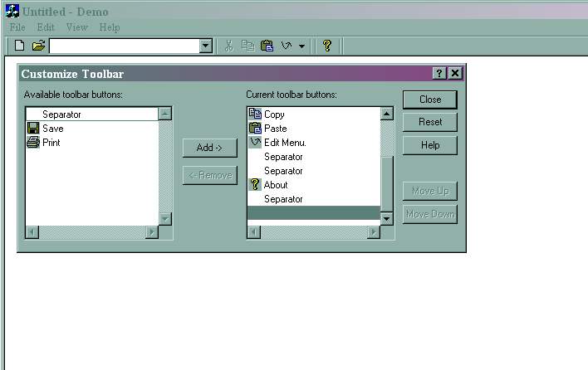Click inside the toolbar combo box text field
The image size is (588, 370).
point(123,46)
